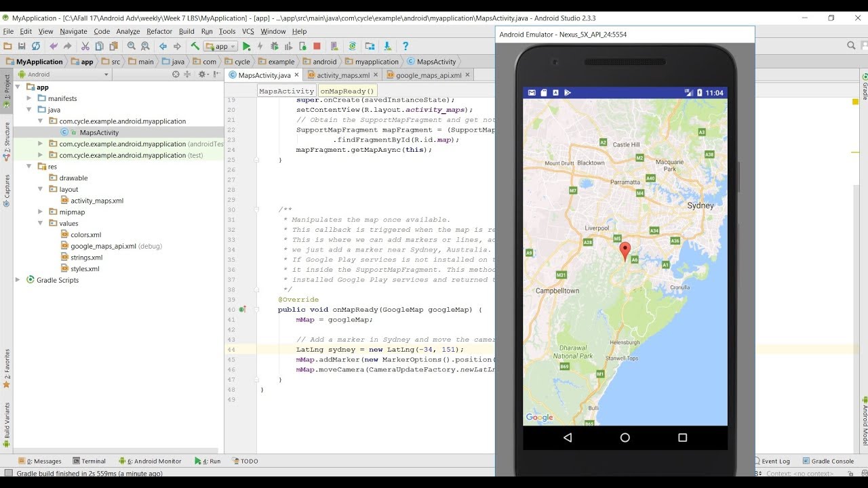Expand the Gradle Scripts node
The image size is (868, 488).
(x=18, y=280)
